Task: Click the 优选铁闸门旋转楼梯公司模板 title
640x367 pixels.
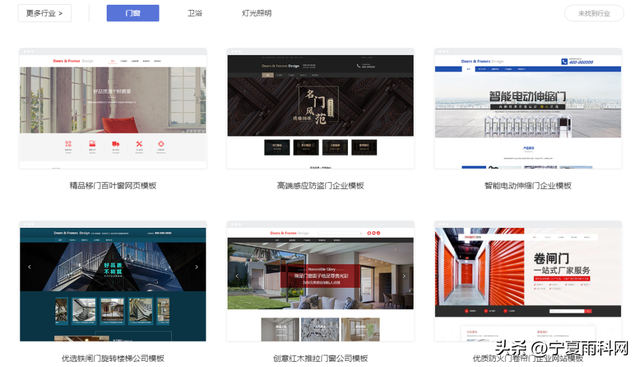Action: coord(113,358)
